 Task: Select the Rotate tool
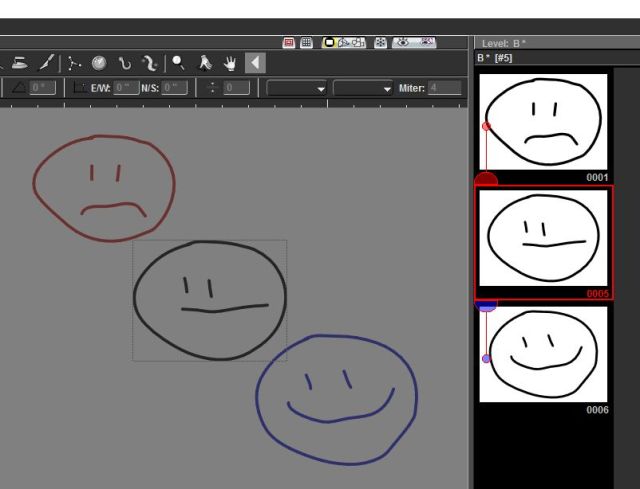[204, 63]
